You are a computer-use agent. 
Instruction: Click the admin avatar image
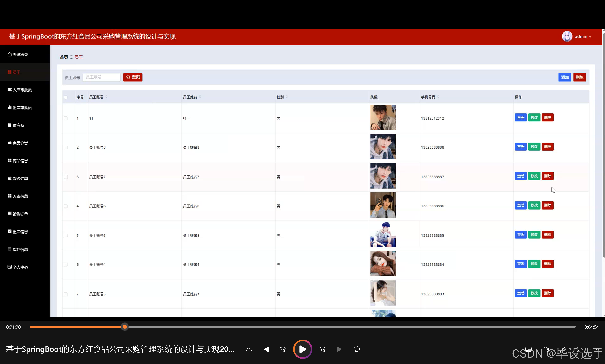[x=567, y=36]
